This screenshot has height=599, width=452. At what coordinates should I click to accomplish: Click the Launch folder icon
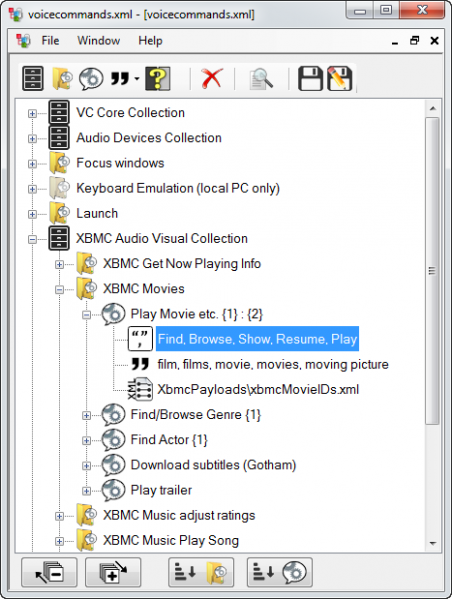[60, 213]
